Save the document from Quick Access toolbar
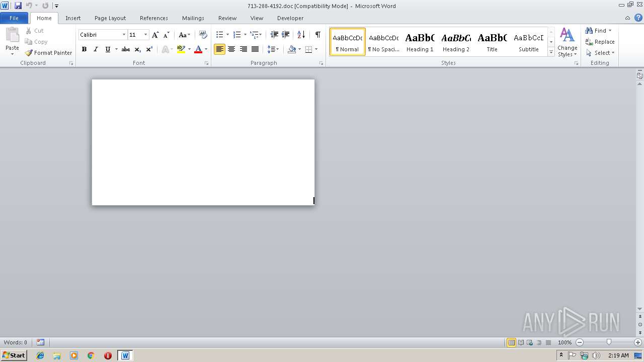 tap(18, 6)
